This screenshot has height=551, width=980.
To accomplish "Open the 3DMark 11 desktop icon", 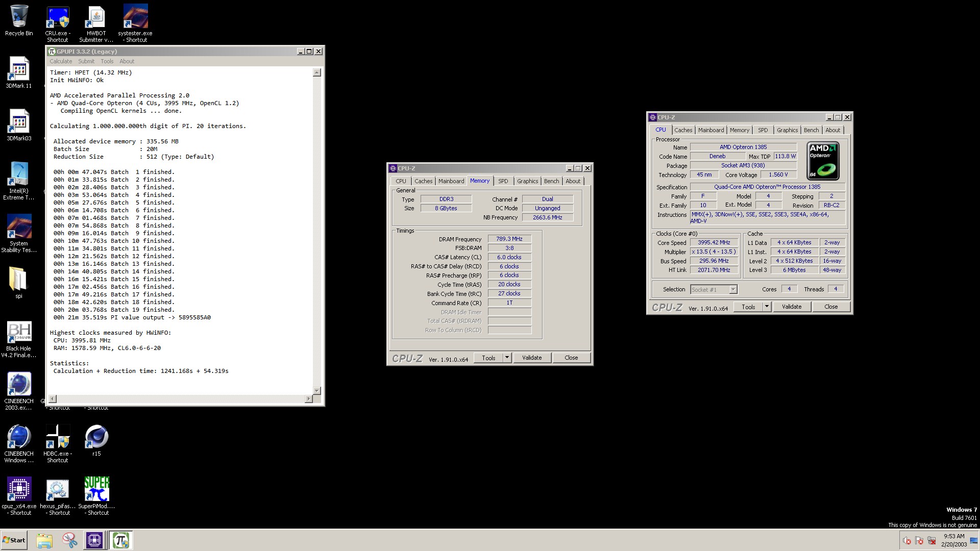I will (19, 72).
